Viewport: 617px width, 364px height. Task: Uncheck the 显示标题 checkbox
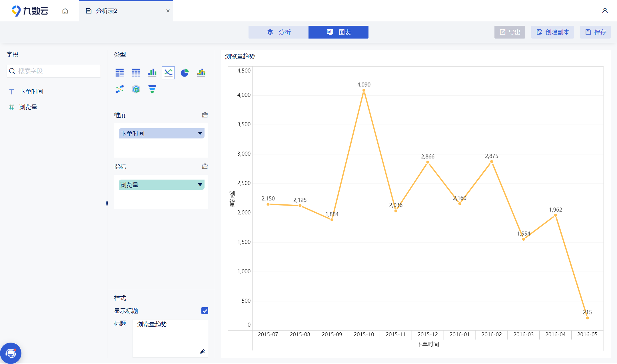tap(205, 311)
